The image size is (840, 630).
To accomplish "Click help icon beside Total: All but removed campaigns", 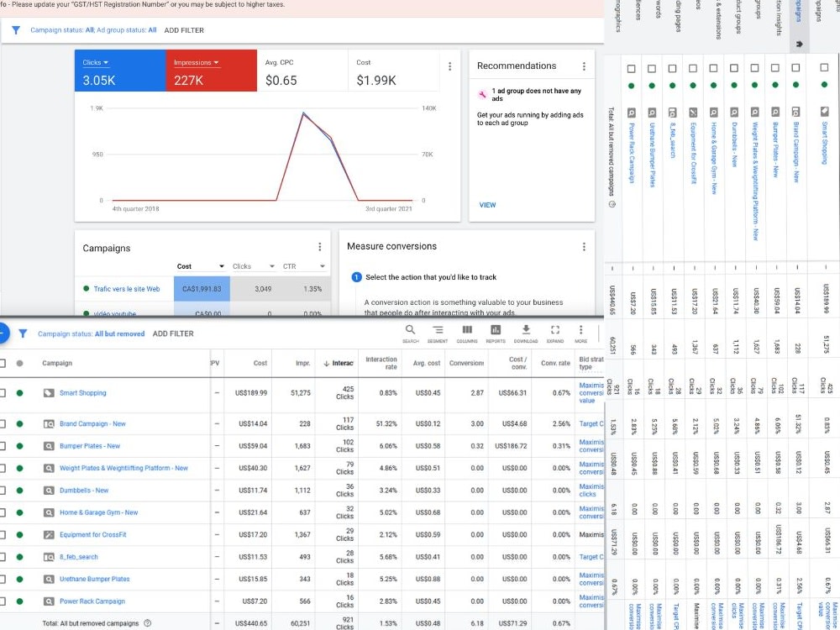I will (147, 623).
